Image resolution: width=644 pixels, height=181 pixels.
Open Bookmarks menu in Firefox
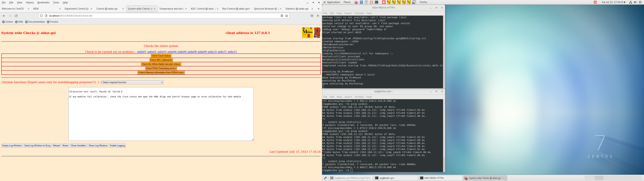click(x=43, y=3)
